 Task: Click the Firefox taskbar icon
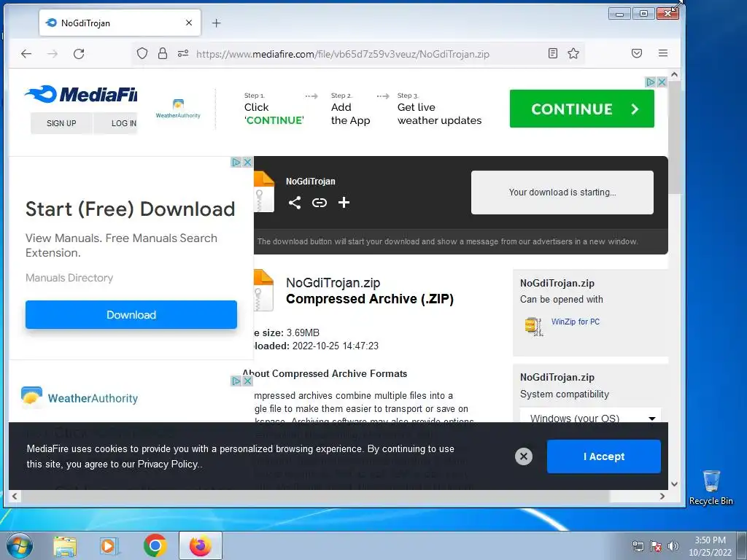click(201, 545)
